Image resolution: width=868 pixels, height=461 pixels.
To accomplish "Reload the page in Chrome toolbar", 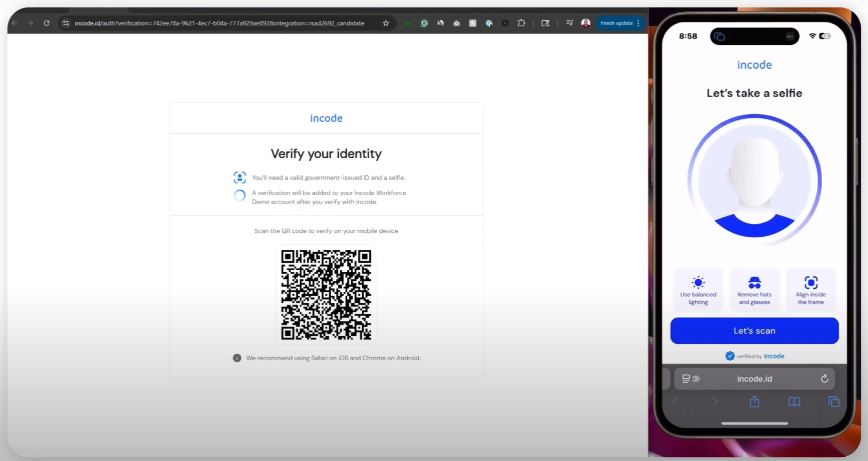I will tap(46, 23).
